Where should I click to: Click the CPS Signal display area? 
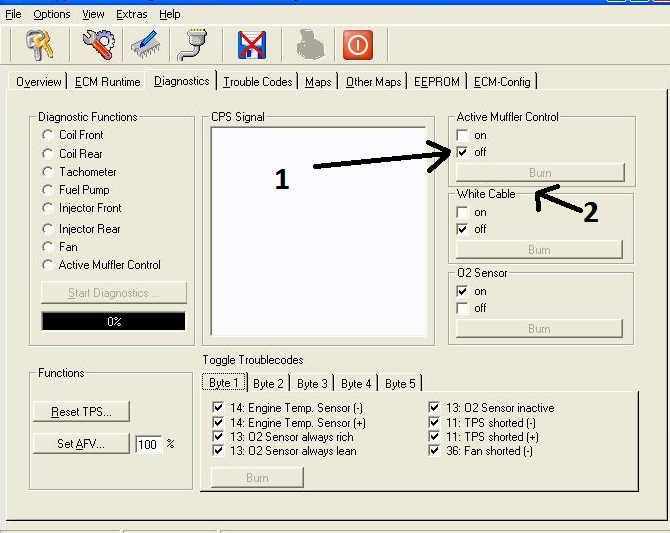pos(318,231)
